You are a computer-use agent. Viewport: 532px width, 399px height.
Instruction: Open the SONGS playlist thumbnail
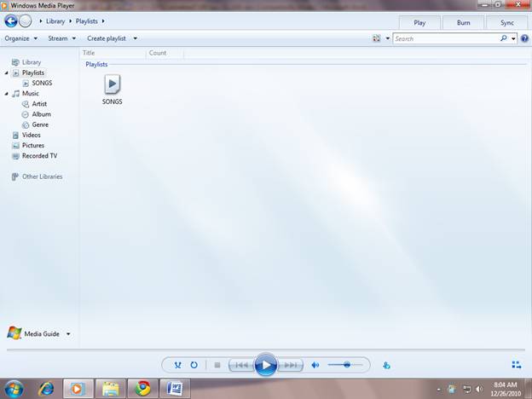[113, 90]
